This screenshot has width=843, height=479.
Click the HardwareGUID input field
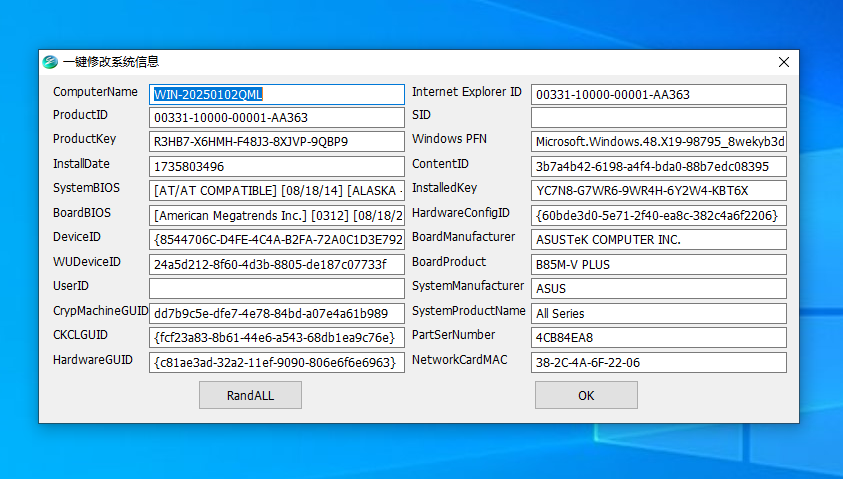coord(277,362)
